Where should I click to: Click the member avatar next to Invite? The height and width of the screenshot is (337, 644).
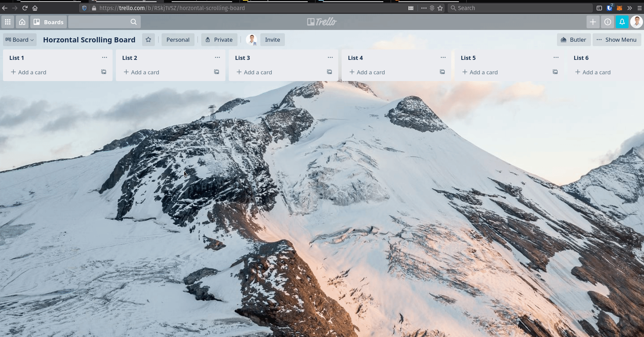(x=252, y=39)
